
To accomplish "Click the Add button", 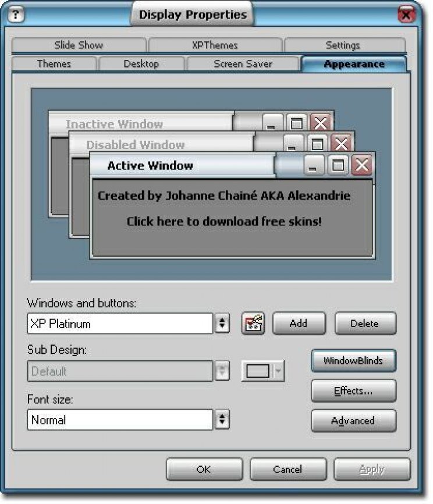I will [299, 323].
